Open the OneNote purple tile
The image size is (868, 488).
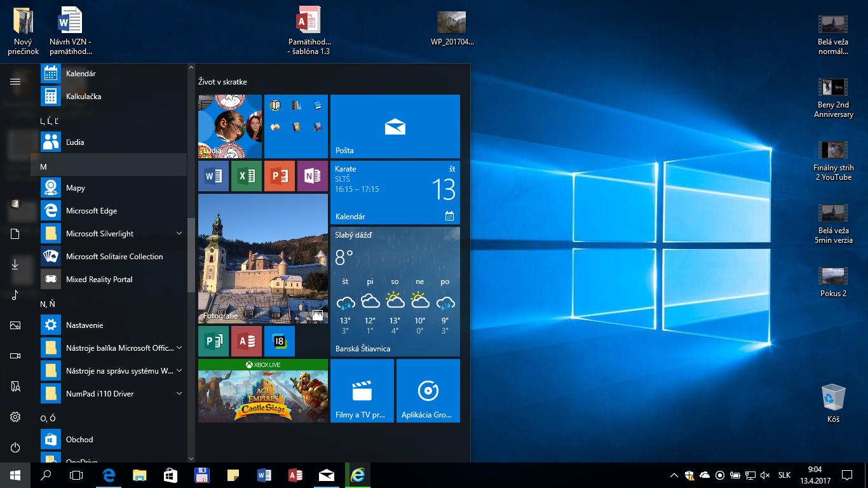[313, 176]
